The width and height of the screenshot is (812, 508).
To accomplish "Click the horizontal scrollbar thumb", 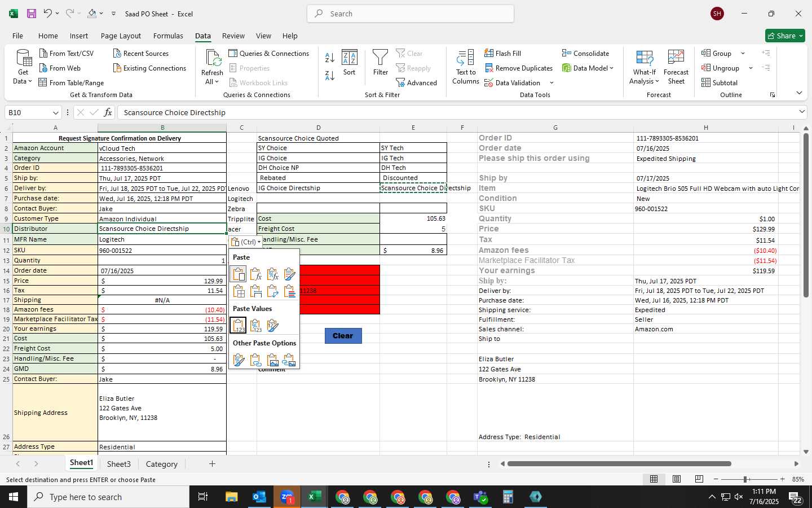I will click(619, 464).
